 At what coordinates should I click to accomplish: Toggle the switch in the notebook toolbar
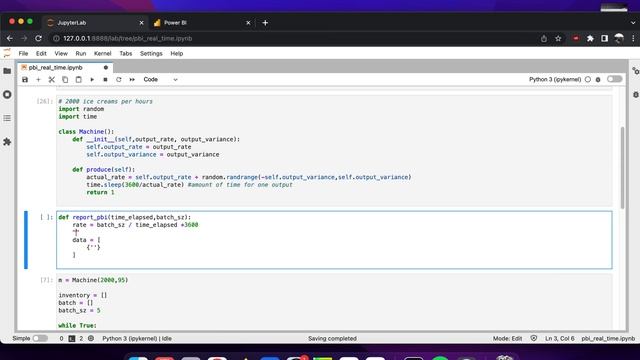[614, 79]
